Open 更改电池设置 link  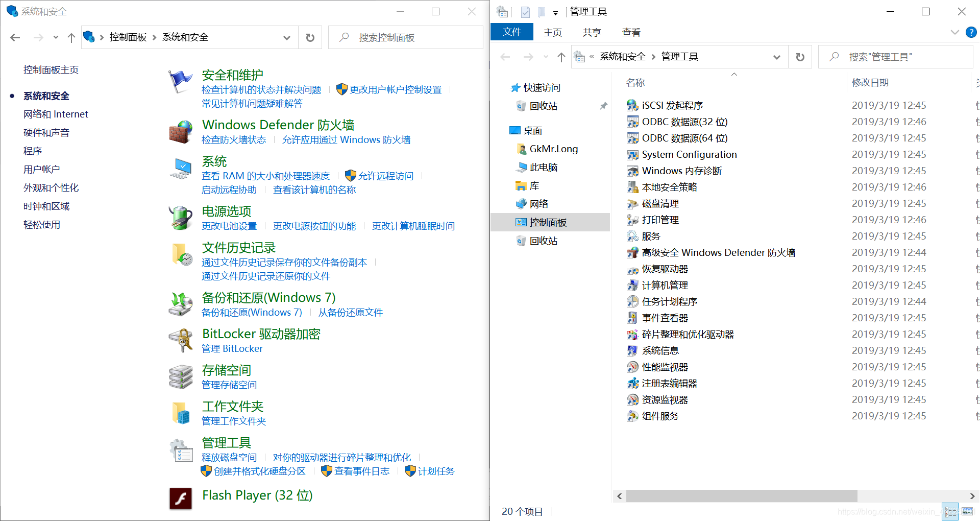pos(229,226)
